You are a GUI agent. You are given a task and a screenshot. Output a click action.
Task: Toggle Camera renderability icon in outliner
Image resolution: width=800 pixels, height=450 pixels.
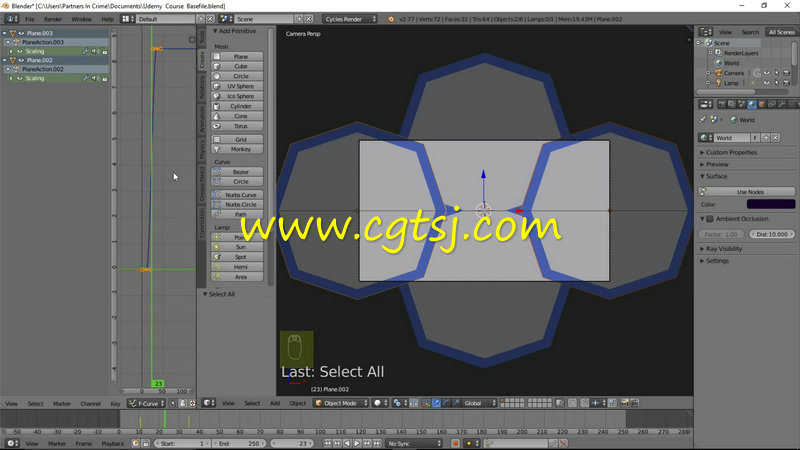click(787, 73)
